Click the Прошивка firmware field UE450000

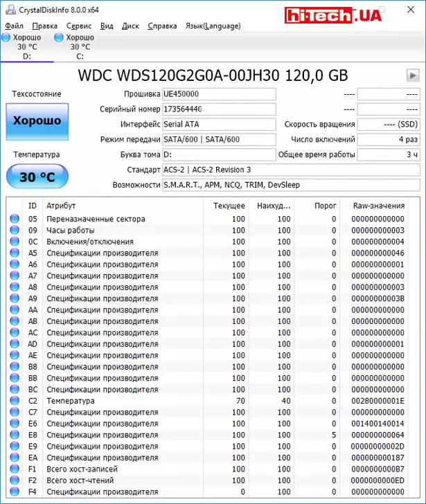[218, 94]
